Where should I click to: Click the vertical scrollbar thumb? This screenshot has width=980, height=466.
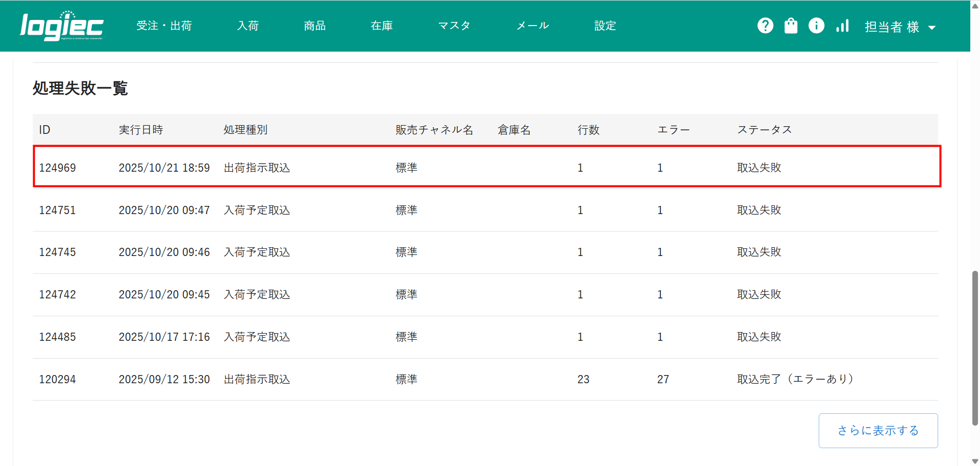(975, 347)
